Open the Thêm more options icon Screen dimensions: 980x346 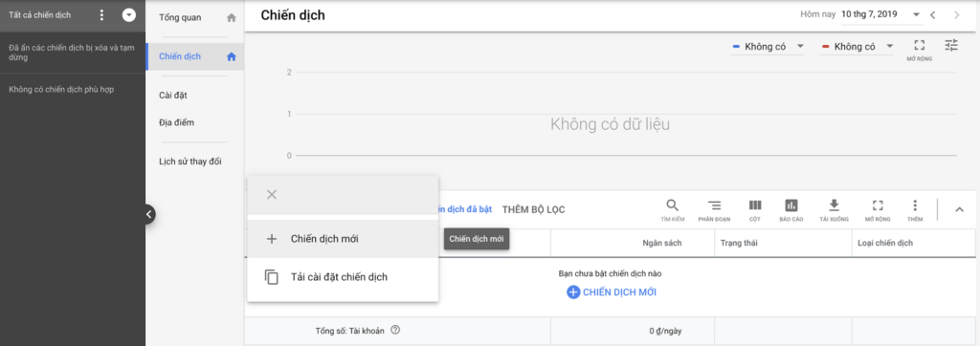(915, 210)
